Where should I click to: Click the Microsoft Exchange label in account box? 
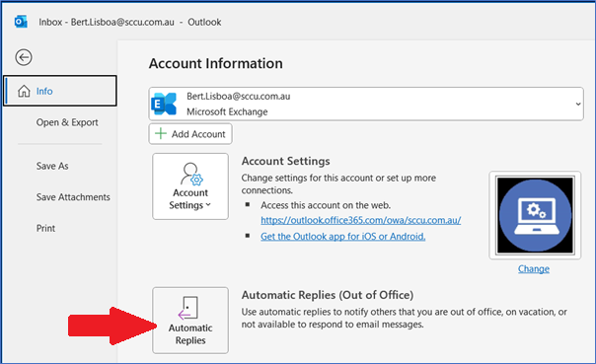coord(227,111)
